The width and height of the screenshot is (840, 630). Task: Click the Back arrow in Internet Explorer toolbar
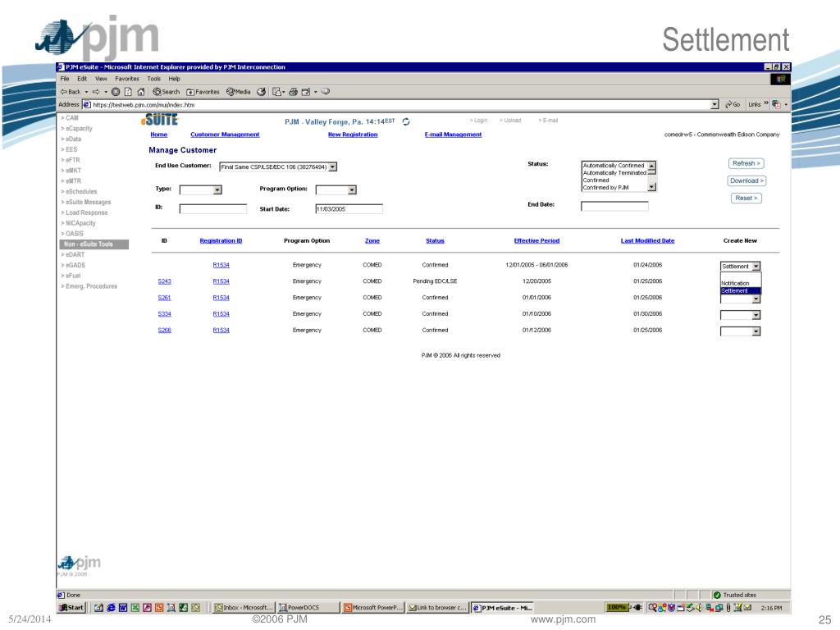click(71, 92)
